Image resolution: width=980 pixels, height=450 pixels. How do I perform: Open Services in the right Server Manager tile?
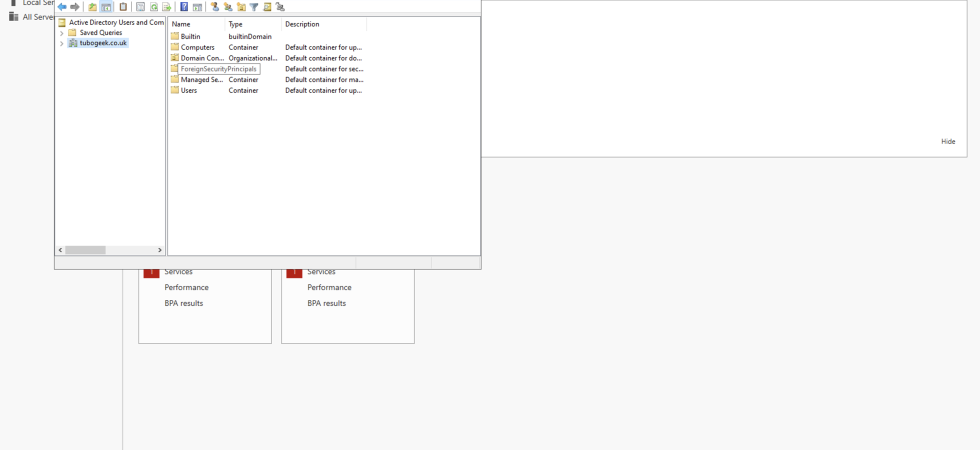(321, 272)
